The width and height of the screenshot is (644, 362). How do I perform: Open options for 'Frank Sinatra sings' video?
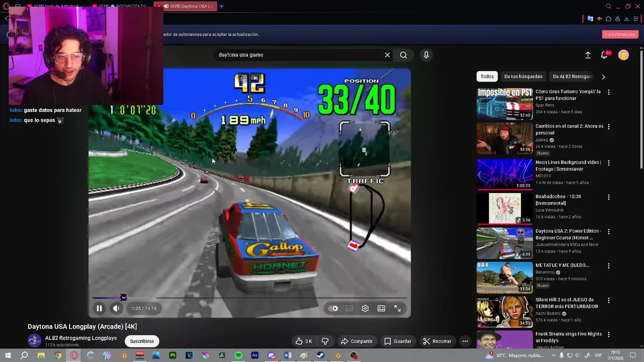pos(609,334)
